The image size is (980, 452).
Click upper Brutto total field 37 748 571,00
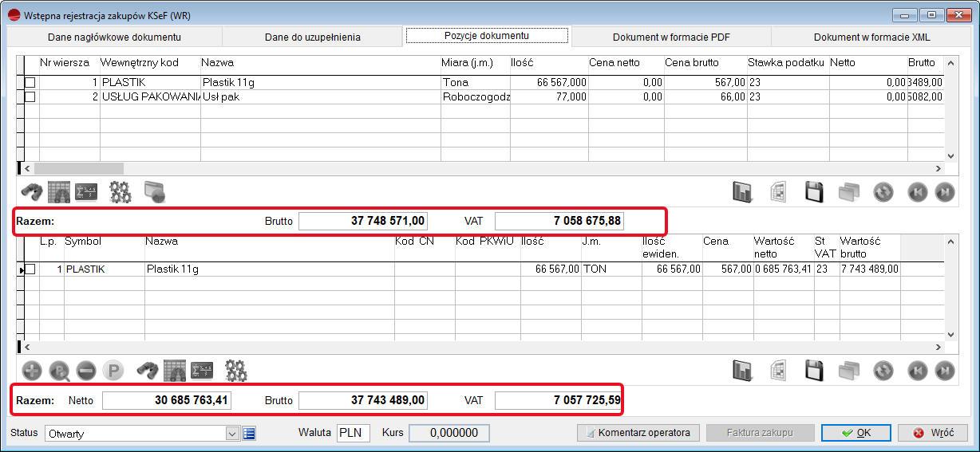363,221
